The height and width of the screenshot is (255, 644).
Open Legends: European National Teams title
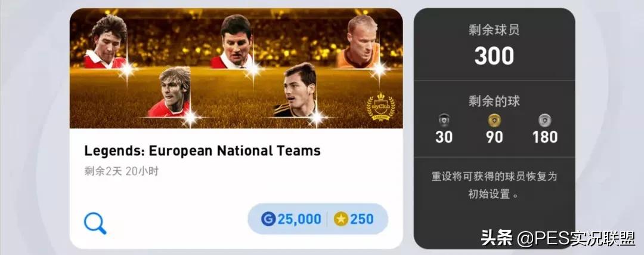203,151
